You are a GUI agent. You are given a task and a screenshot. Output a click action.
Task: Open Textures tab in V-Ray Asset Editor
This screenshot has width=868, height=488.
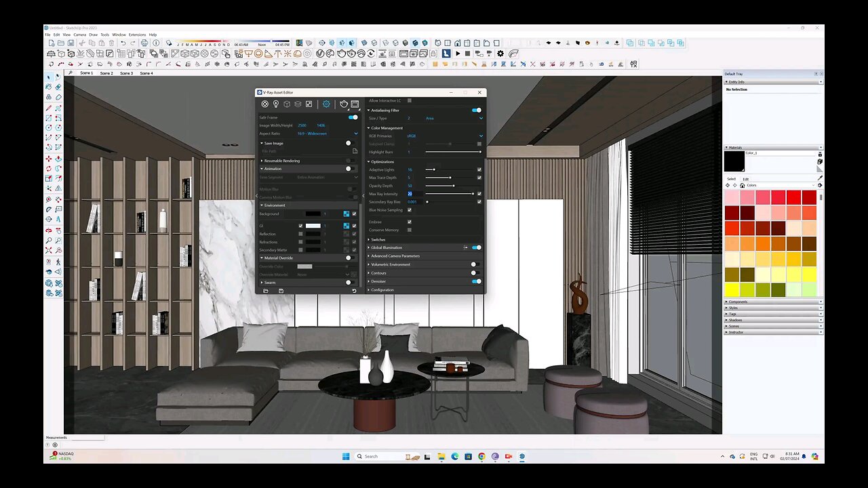pos(309,104)
